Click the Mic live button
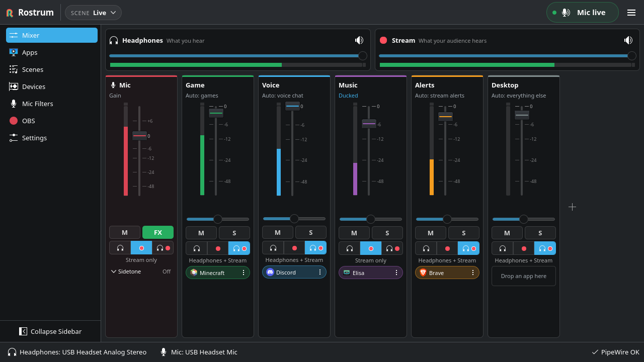Screen dimensions: 644x362 tap(583, 13)
